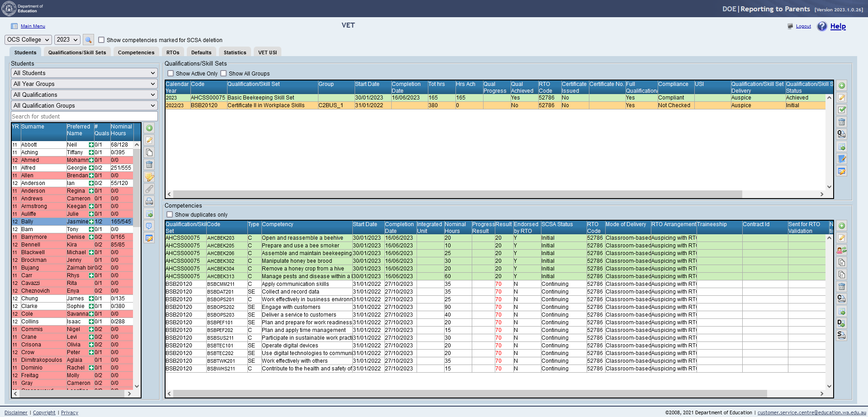Tick the Show Active Only checkbox
868x417 pixels.
click(171, 73)
